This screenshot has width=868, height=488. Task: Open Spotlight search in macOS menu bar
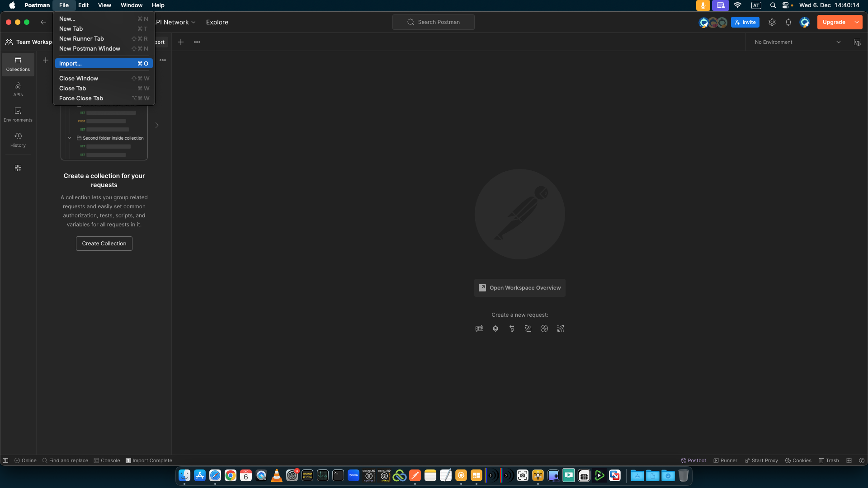click(x=773, y=5)
